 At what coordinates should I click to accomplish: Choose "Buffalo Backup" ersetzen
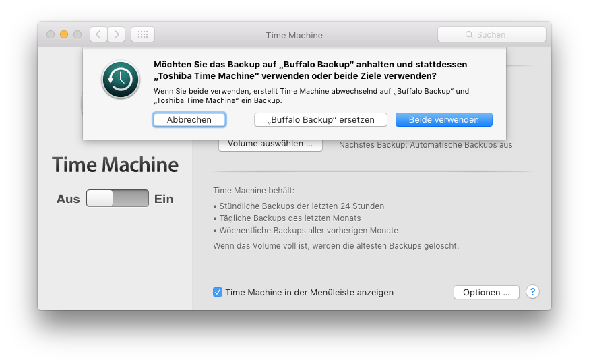pos(321,120)
